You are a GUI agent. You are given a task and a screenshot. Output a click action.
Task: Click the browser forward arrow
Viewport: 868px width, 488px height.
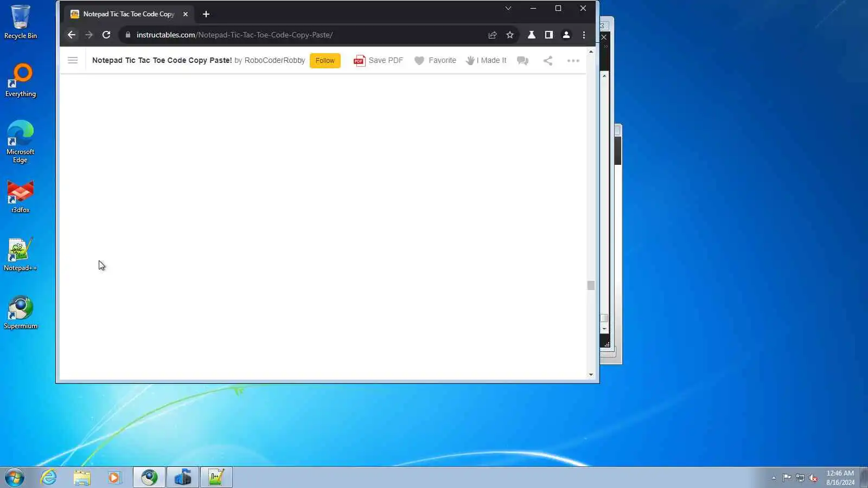point(89,35)
